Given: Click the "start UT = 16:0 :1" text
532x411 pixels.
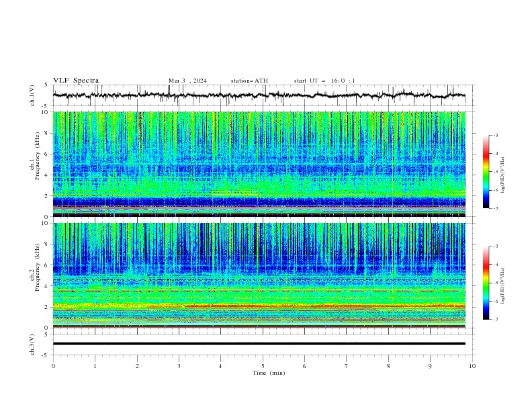Looking at the screenshot, I should pos(324,81).
